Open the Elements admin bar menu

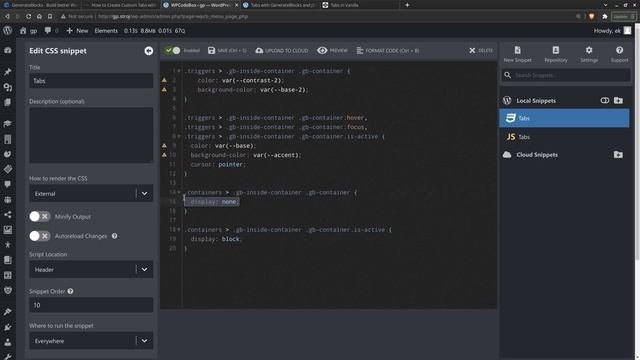pos(106,31)
